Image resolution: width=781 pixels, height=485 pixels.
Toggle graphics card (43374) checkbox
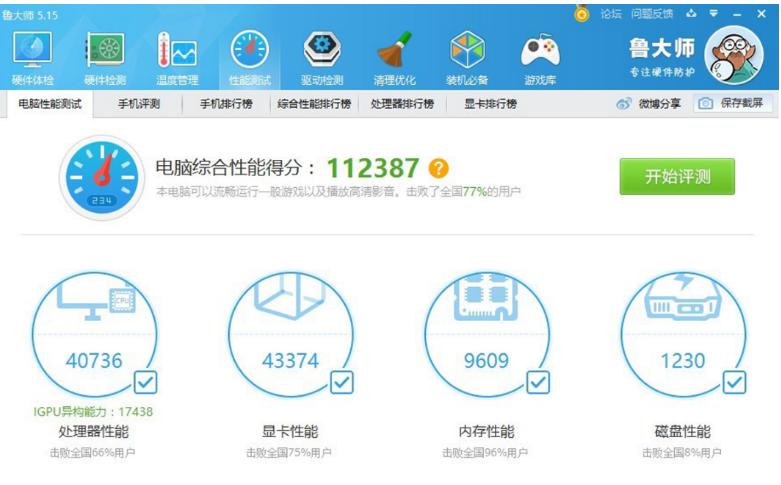tap(342, 382)
